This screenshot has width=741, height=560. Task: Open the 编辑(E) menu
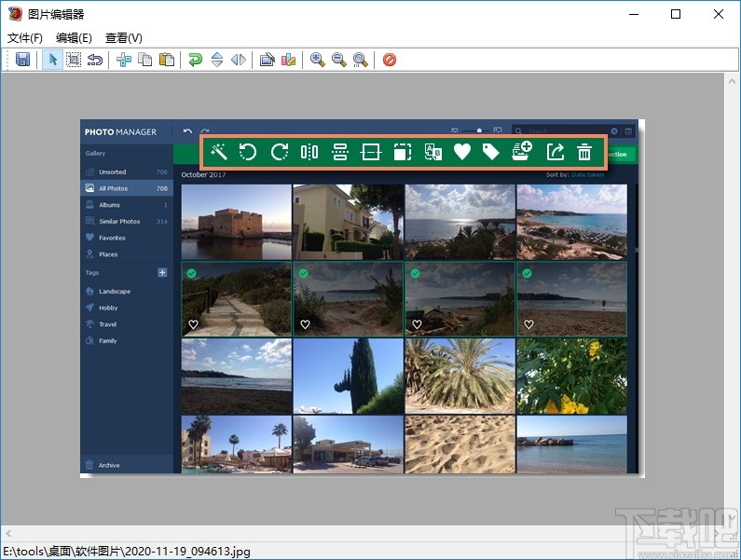tap(74, 38)
